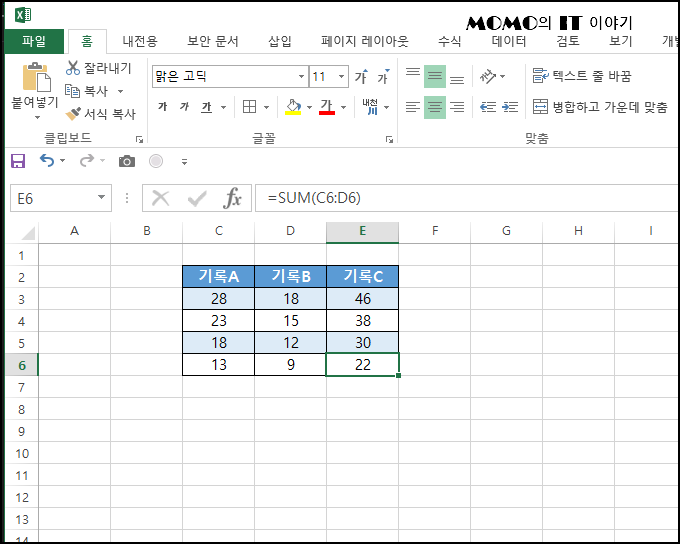Select all cells with the corner triangle
Viewport: 680px width, 544px height.
(27, 233)
